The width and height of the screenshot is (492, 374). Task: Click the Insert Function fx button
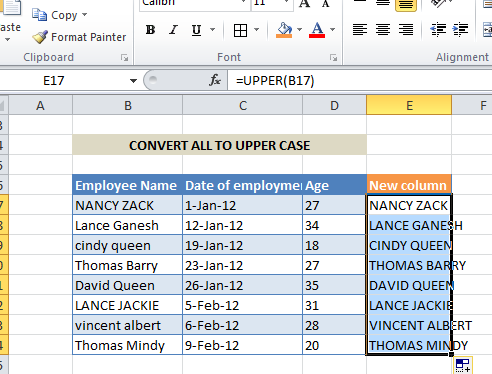(215, 80)
